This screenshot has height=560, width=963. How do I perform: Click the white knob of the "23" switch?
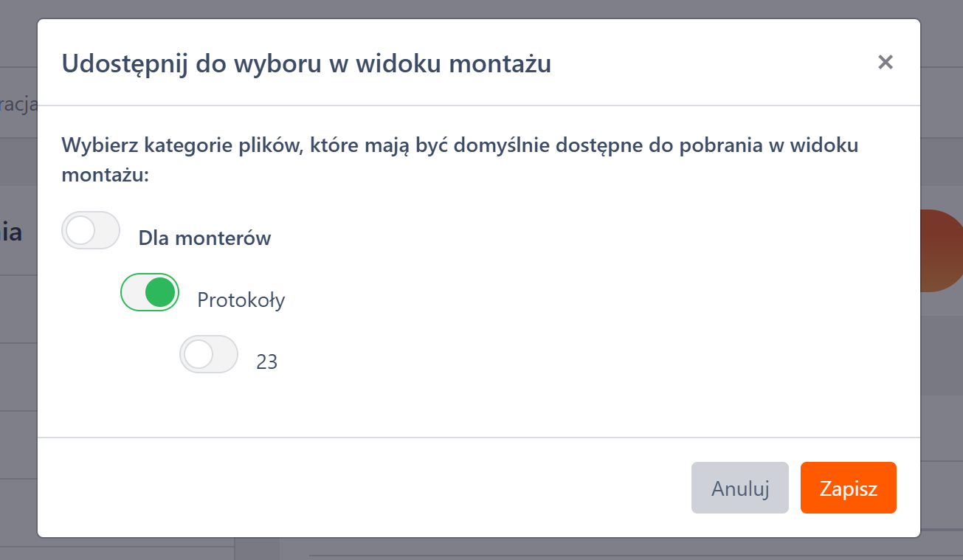[199, 354]
